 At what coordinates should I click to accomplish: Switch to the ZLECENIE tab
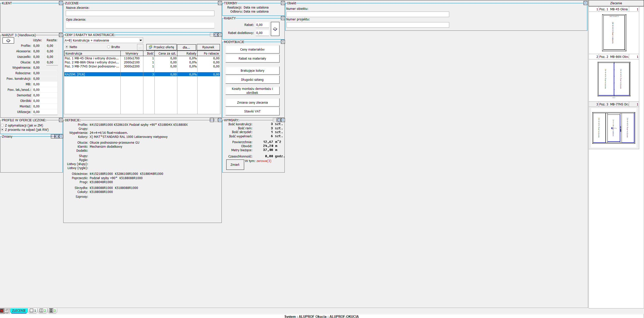tap(19, 311)
